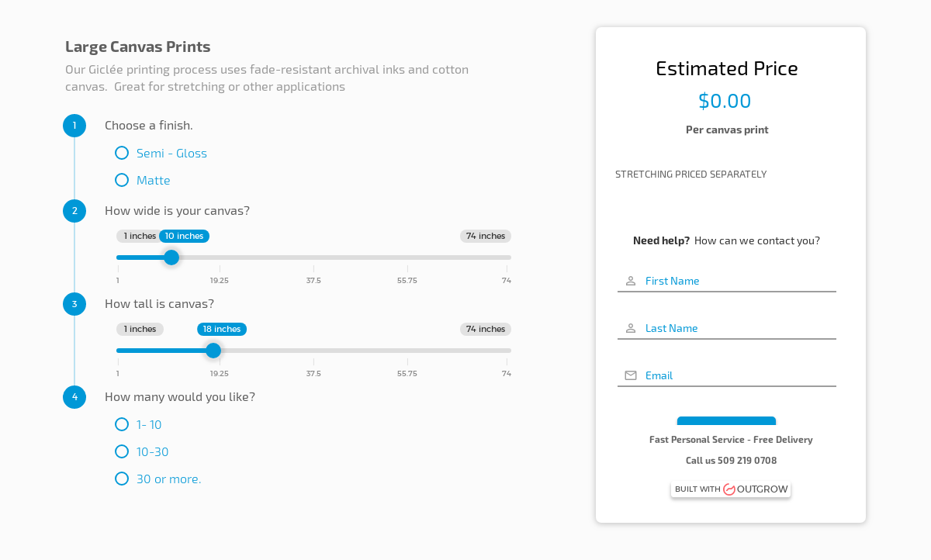
Task: Choose the 10-30 quantity option
Action: [142, 452]
